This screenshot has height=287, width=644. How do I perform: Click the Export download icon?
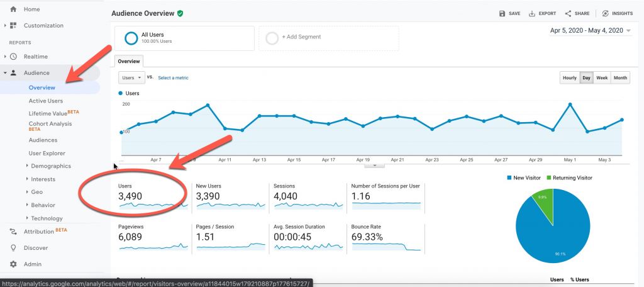532,14
